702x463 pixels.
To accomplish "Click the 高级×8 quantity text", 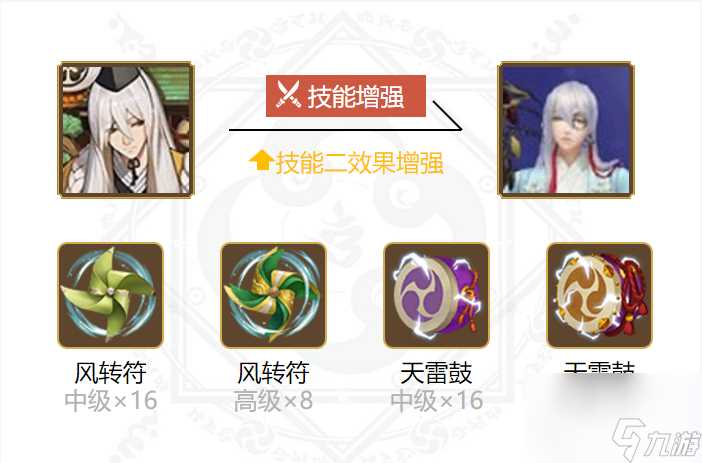I will tap(273, 400).
